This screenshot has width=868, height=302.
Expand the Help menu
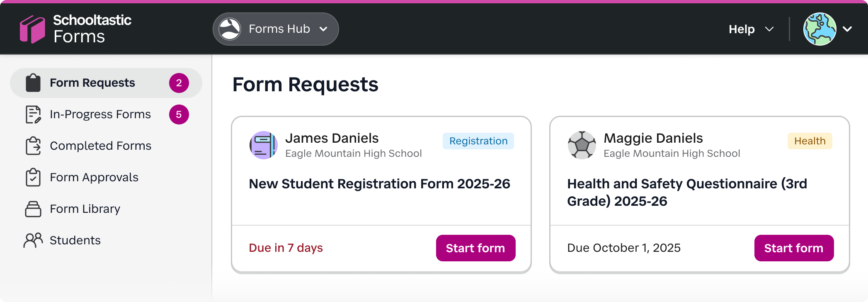tap(750, 29)
